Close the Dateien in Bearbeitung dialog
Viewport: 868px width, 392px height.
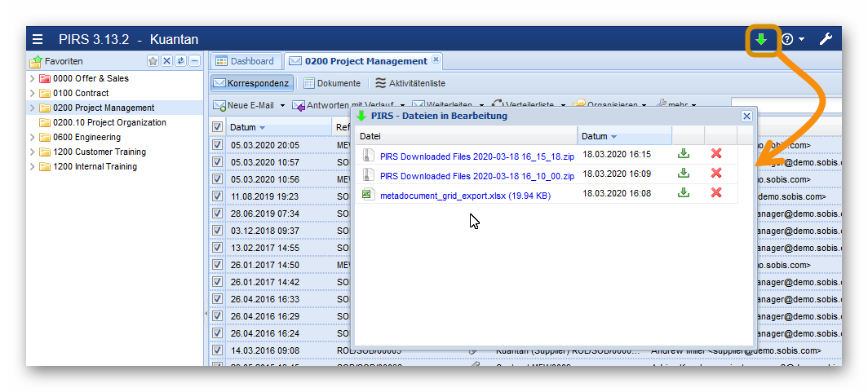click(746, 116)
